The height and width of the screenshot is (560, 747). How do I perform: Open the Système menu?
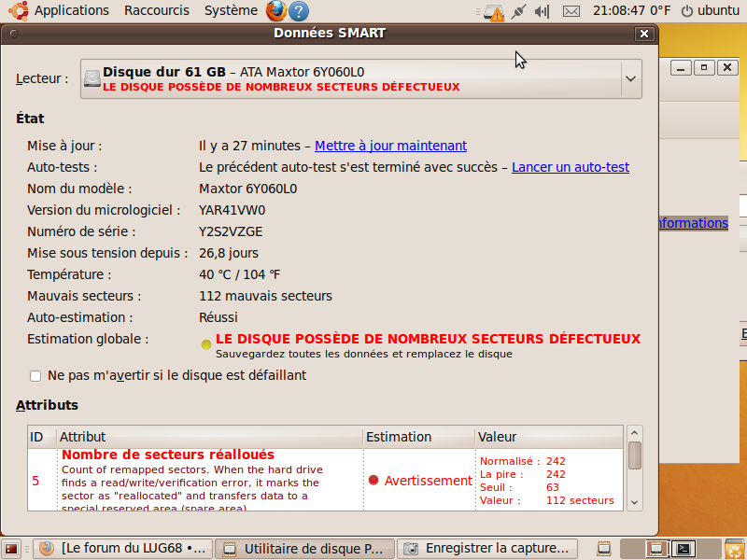coord(230,11)
